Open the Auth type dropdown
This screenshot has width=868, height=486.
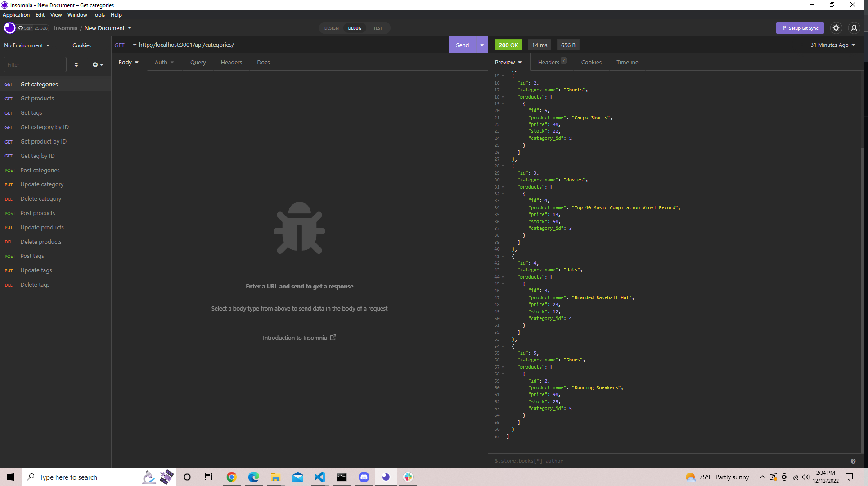(x=164, y=62)
